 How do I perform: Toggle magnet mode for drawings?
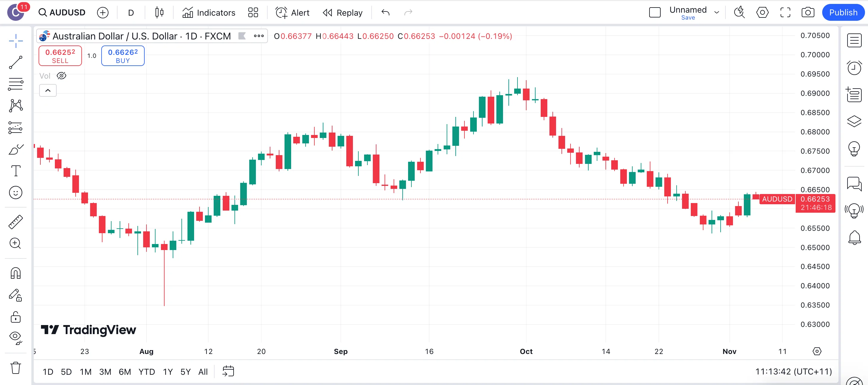pyautogui.click(x=15, y=273)
